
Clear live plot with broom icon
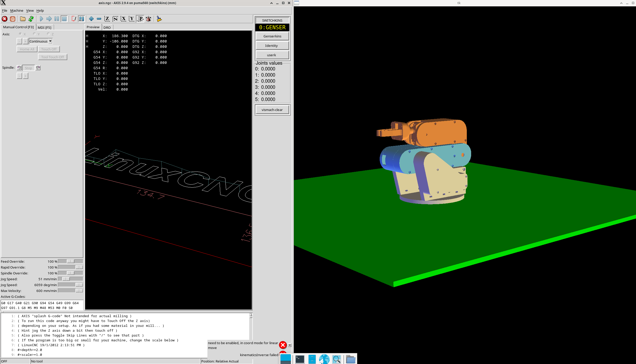[159, 19]
